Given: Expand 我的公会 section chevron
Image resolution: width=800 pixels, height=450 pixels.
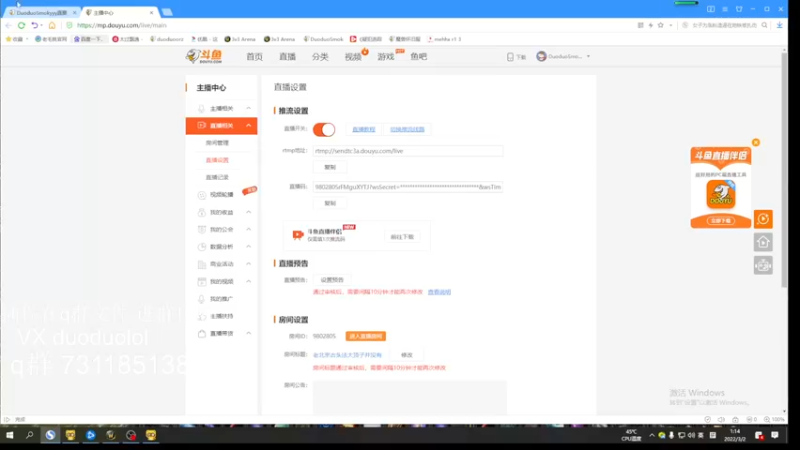Looking at the screenshot, I should pos(248,229).
